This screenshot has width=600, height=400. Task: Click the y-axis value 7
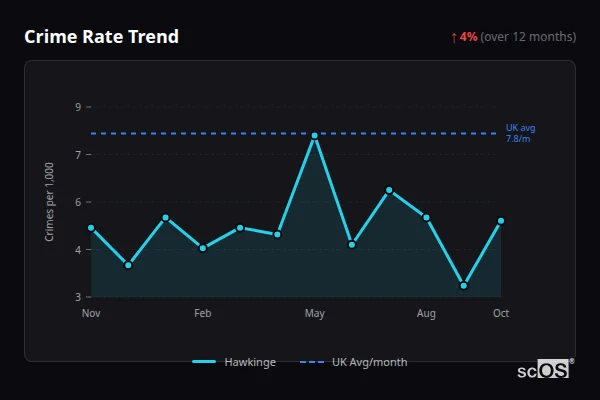[x=78, y=155]
